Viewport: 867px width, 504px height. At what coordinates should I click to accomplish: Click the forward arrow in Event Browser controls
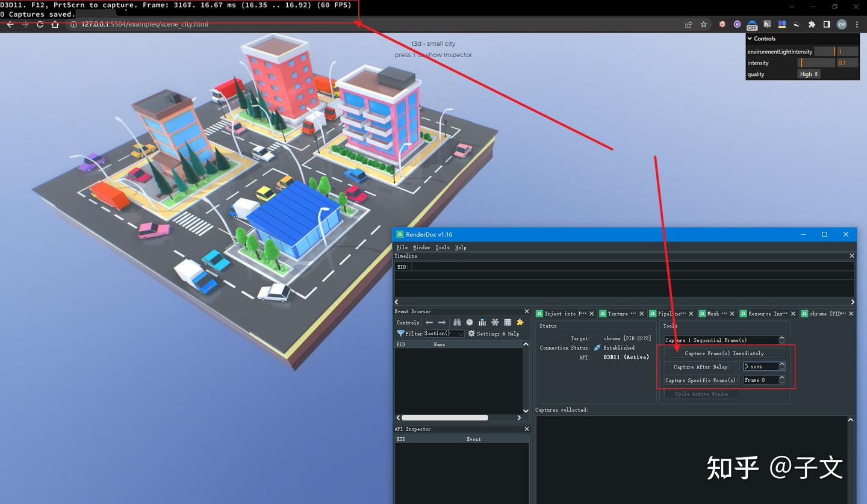[440, 322]
